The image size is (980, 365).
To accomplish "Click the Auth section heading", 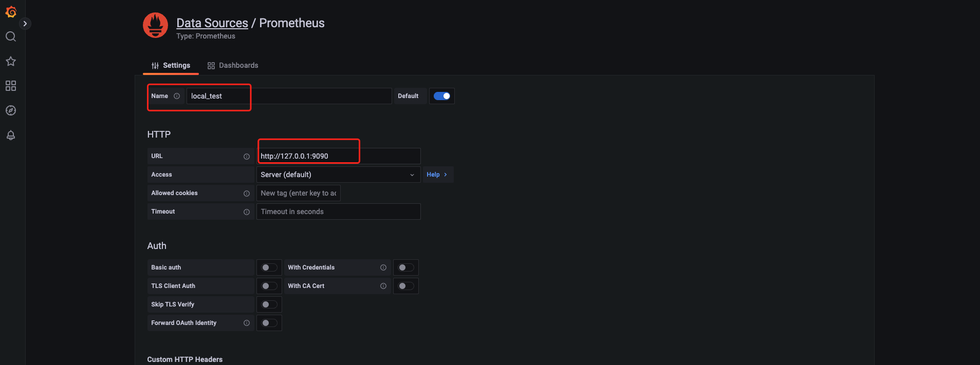I will point(157,246).
